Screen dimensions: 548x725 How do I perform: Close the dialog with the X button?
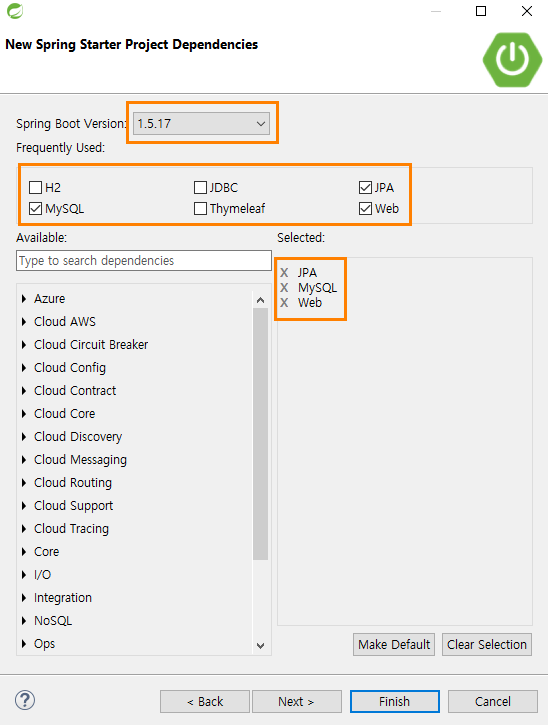point(527,11)
